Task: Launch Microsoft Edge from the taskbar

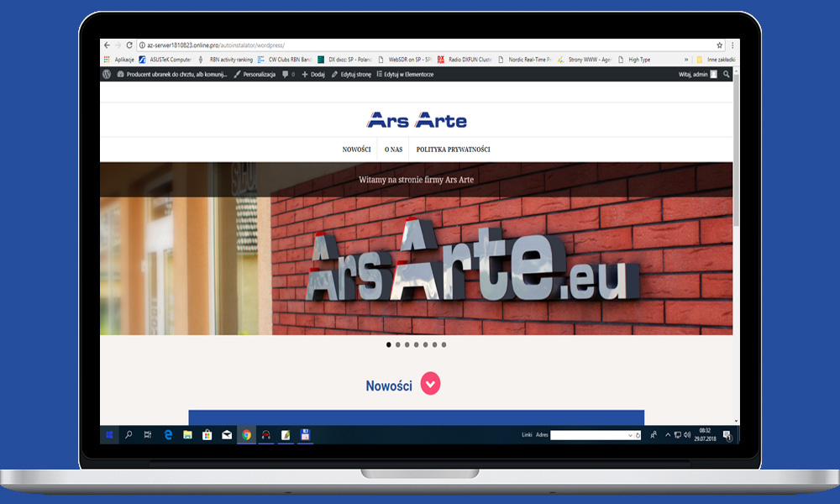Action: [x=168, y=435]
